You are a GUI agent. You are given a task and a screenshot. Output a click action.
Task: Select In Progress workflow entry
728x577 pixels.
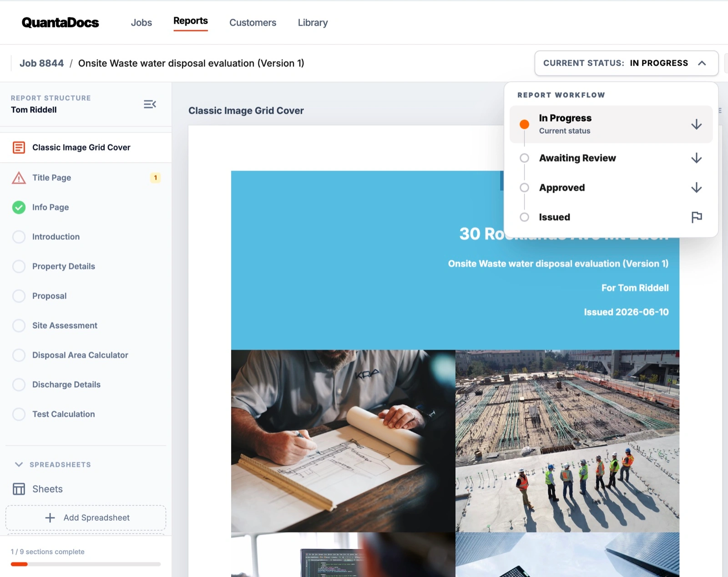point(611,124)
